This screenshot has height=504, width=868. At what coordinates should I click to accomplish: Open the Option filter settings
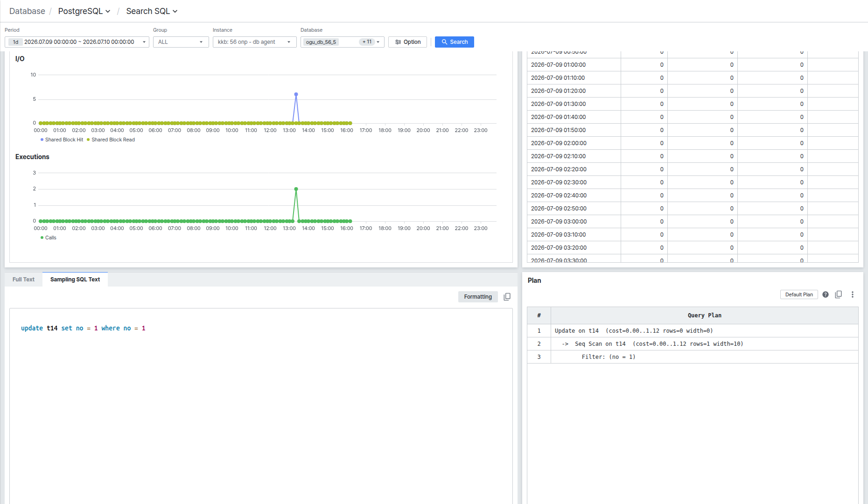click(408, 42)
